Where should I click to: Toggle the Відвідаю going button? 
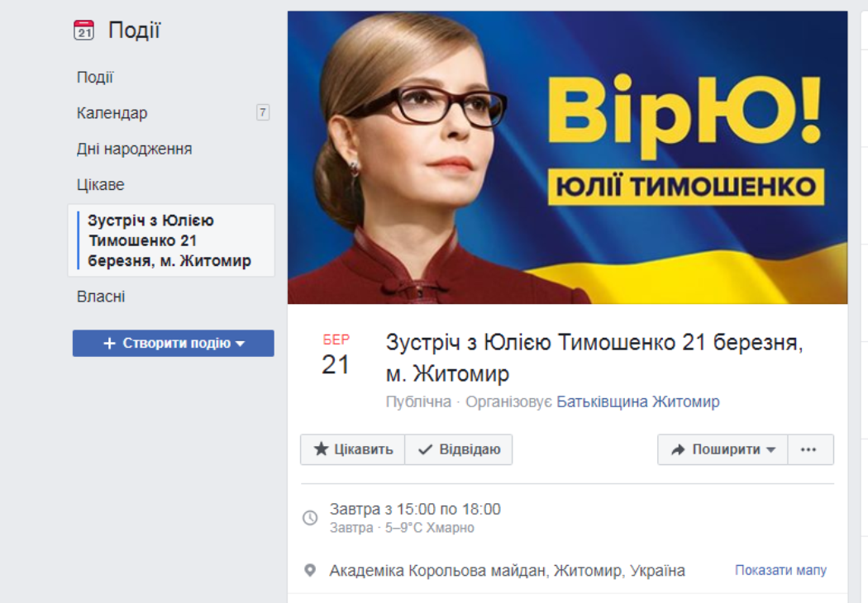click(x=458, y=449)
